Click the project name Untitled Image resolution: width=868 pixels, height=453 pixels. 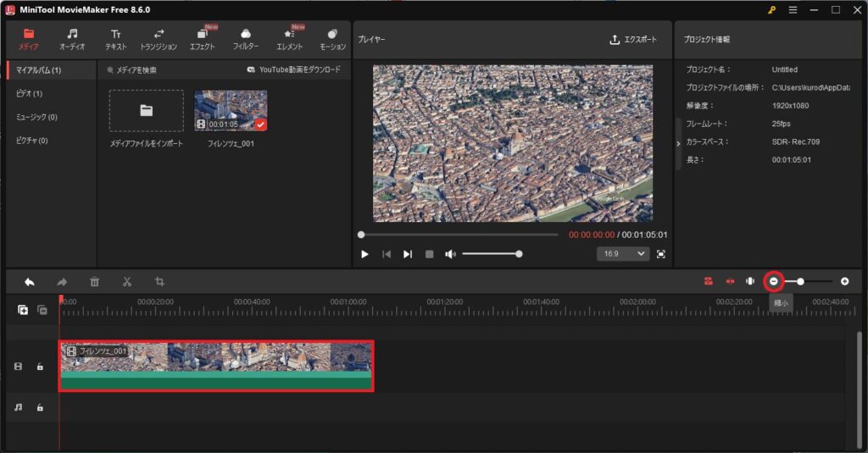click(x=784, y=69)
